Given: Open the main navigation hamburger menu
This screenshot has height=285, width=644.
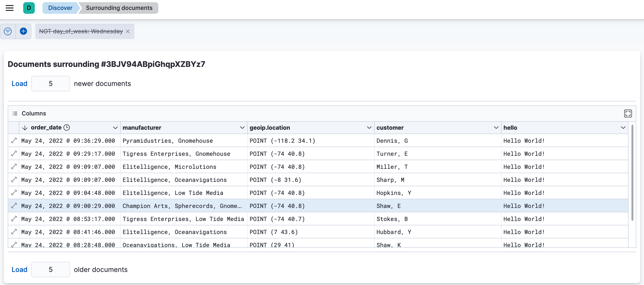Looking at the screenshot, I should (9, 8).
